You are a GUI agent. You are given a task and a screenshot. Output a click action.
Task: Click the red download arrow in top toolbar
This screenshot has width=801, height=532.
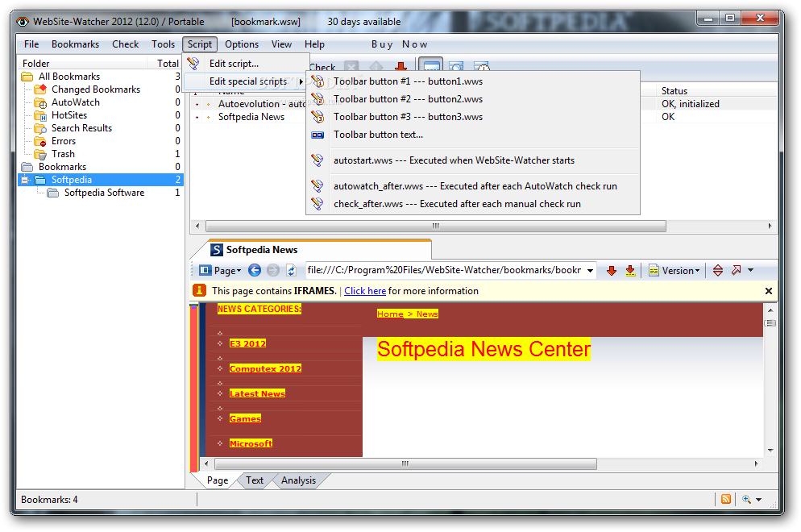(401, 66)
